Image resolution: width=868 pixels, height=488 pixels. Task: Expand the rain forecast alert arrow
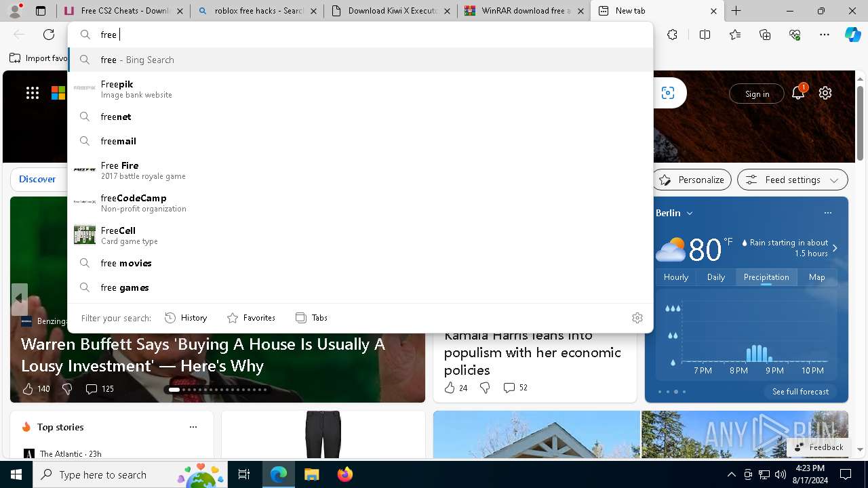835,248
